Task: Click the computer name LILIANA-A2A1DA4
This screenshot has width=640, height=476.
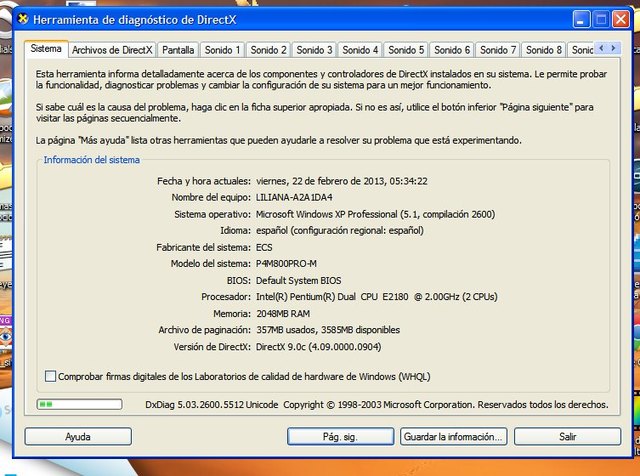Action: [294, 198]
